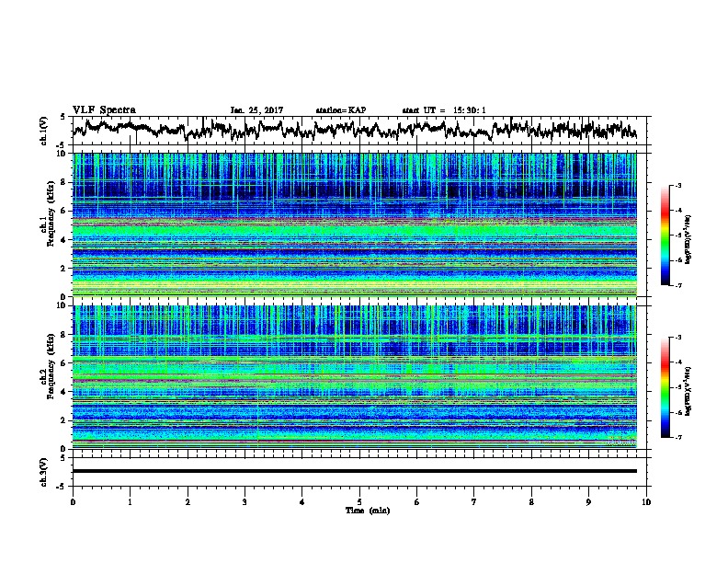Click the "start UT = 15:30:1" text
The width and height of the screenshot is (728, 563).
point(444,110)
